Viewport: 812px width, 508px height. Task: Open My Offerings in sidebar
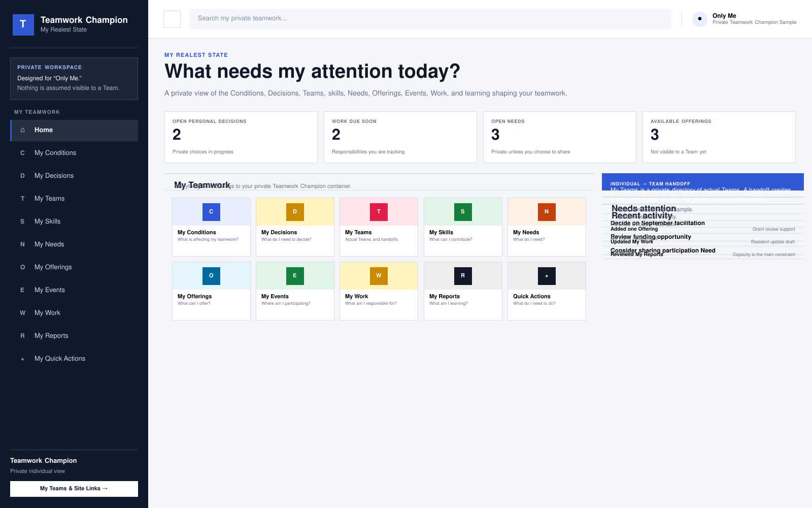(x=74, y=267)
